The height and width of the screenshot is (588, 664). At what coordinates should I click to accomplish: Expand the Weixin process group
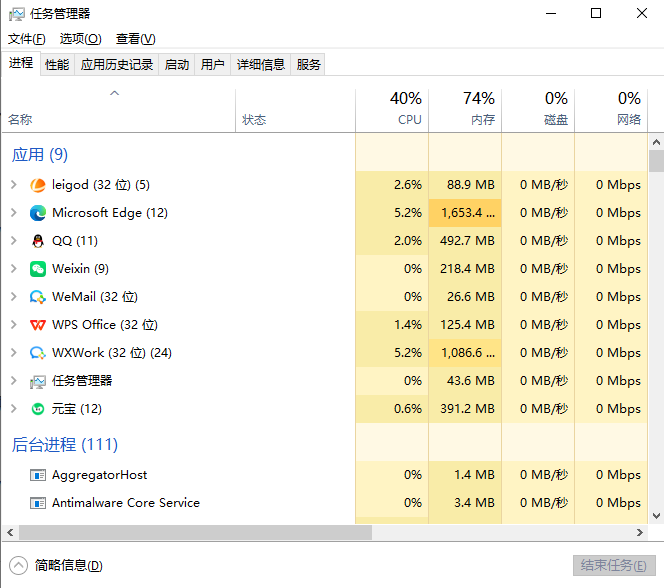[14, 268]
